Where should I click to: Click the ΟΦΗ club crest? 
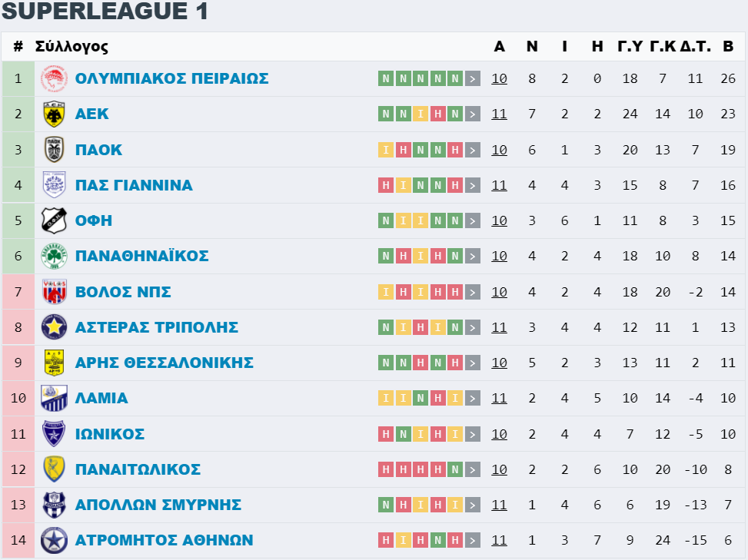tap(54, 220)
